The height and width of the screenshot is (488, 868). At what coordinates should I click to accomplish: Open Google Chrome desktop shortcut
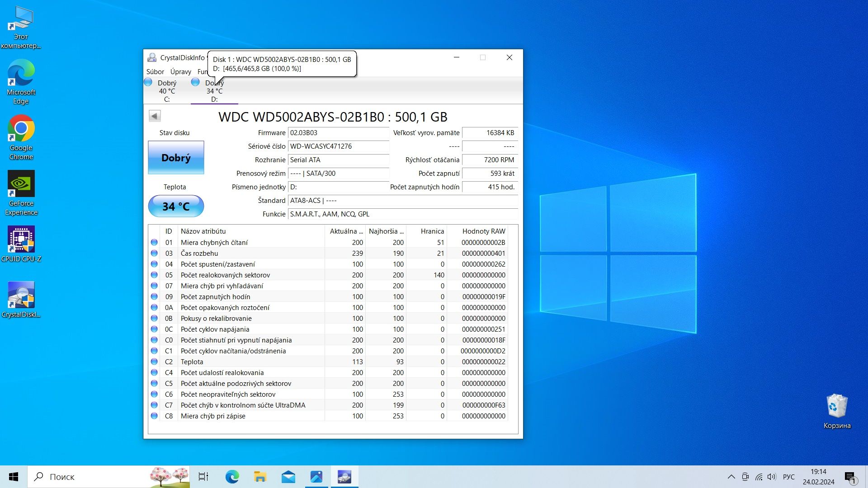(x=21, y=138)
